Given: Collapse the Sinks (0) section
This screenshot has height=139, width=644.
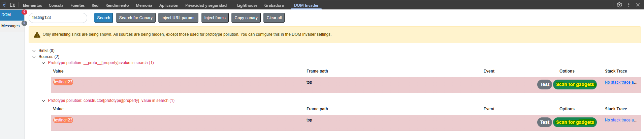Looking at the screenshot, I should [x=34, y=51].
